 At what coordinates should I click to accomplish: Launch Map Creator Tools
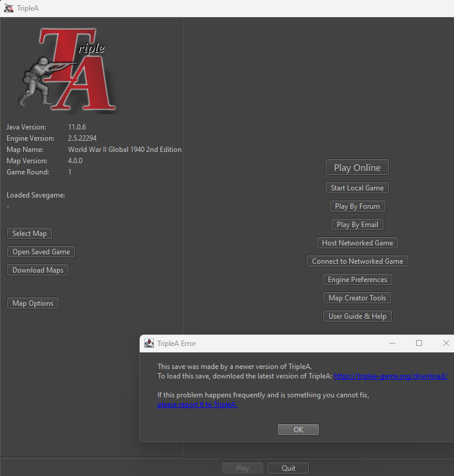click(357, 298)
